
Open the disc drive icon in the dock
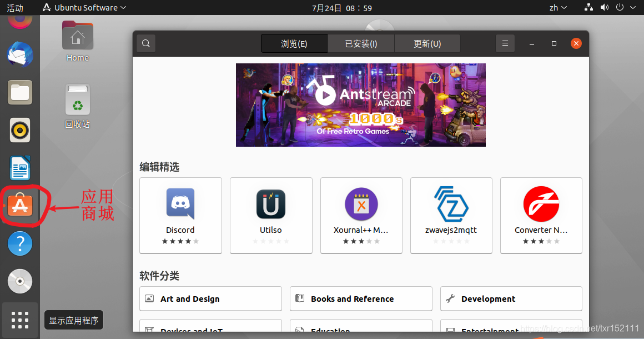tap(20, 281)
